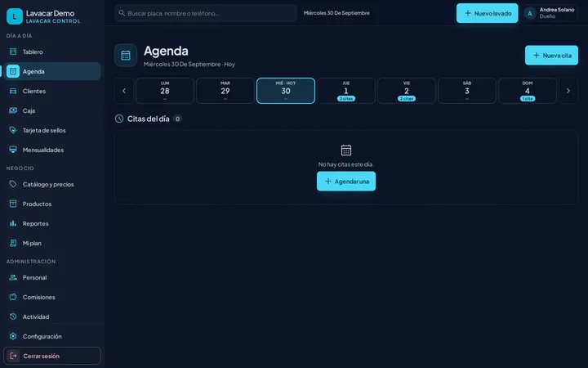Screen dimensions: 588x368
Task: Click the Catálogo y precios tag icon
Action: pos(13,184)
